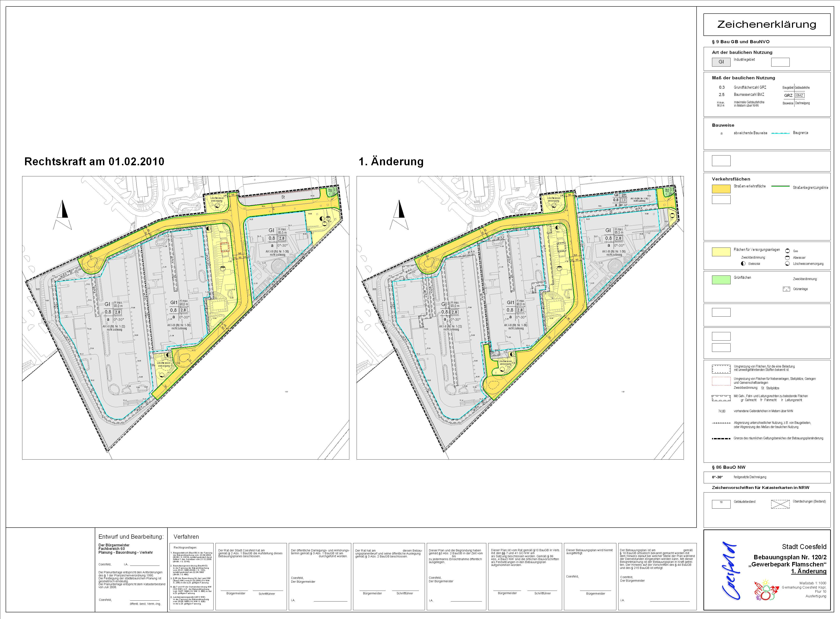The height and width of the screenshot is (619, 840).
Task: Select the red dashed Nebenanlagen boundary box
Action: pyautogui.click(x=721, y=381)
